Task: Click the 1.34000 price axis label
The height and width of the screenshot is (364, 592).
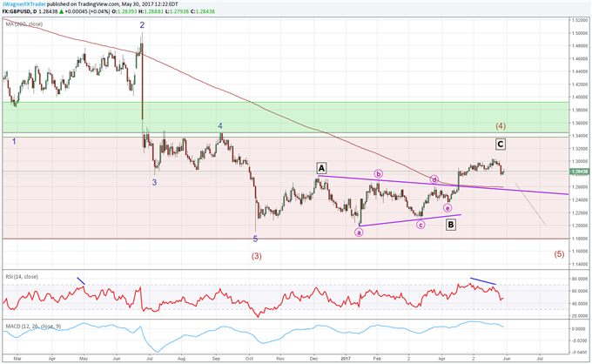Action: click(x=580, y=136)
